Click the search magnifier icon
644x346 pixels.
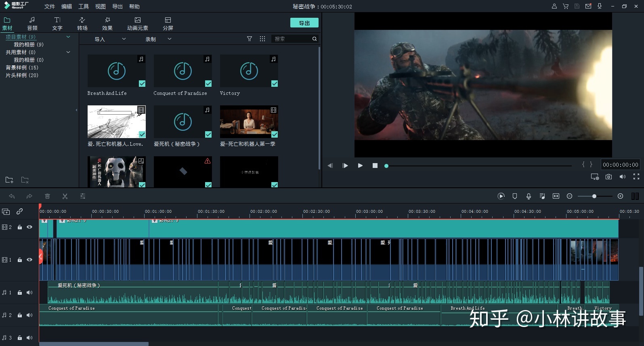point(315,39)
